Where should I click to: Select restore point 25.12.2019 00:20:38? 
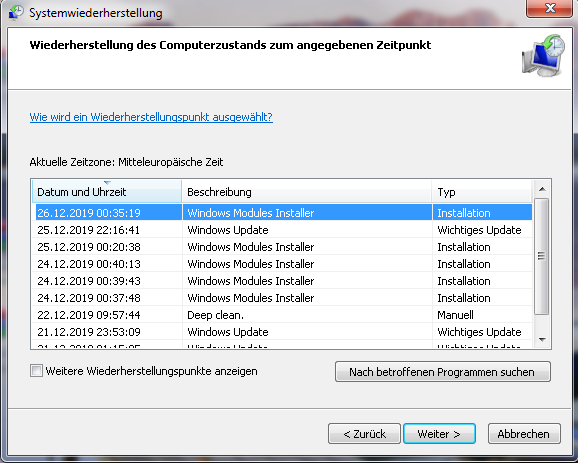282,247
